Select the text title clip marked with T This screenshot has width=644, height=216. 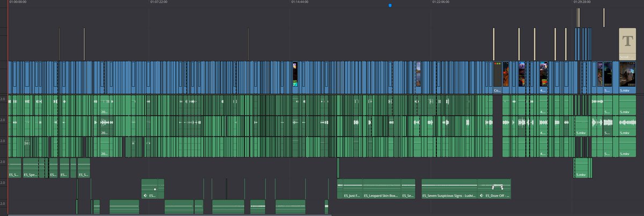point(627,44)
